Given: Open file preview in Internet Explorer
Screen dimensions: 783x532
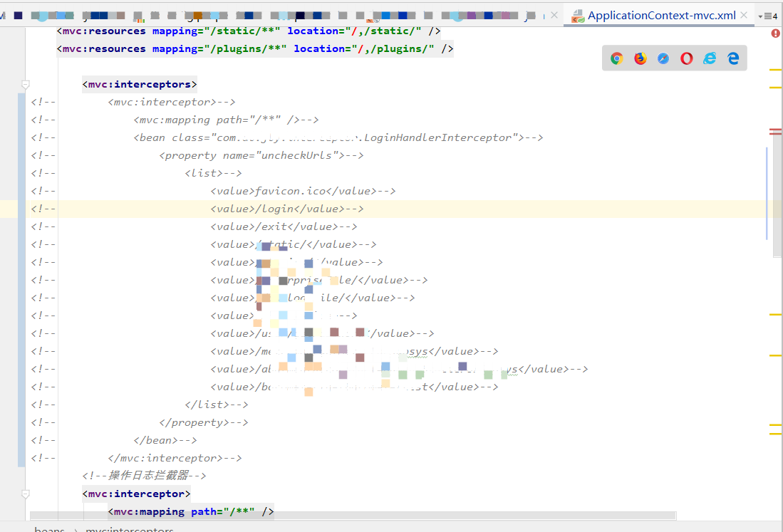Looking at the screenshot, I should (x=710, y=58).
